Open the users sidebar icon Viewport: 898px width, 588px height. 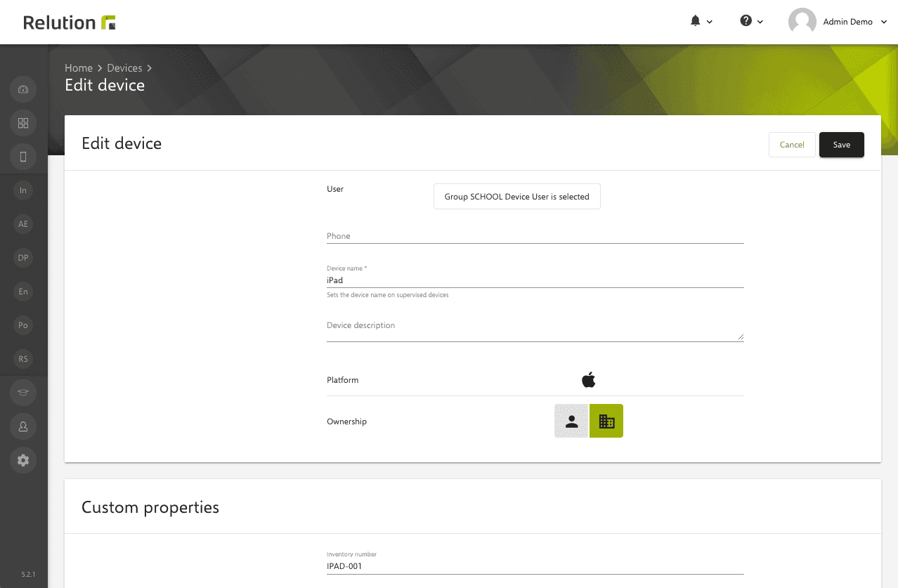tap(23, 426)
